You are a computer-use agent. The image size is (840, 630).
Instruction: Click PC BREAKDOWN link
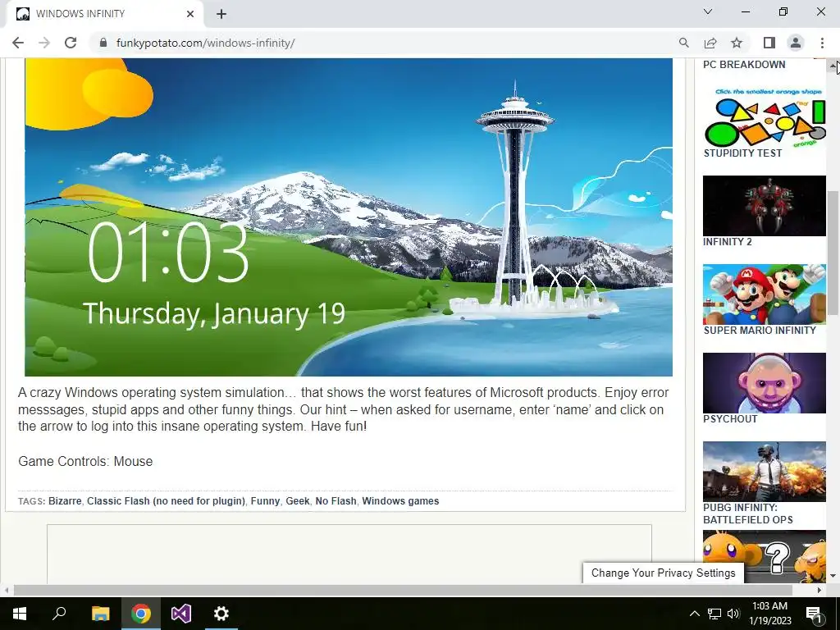pos(744,65)
